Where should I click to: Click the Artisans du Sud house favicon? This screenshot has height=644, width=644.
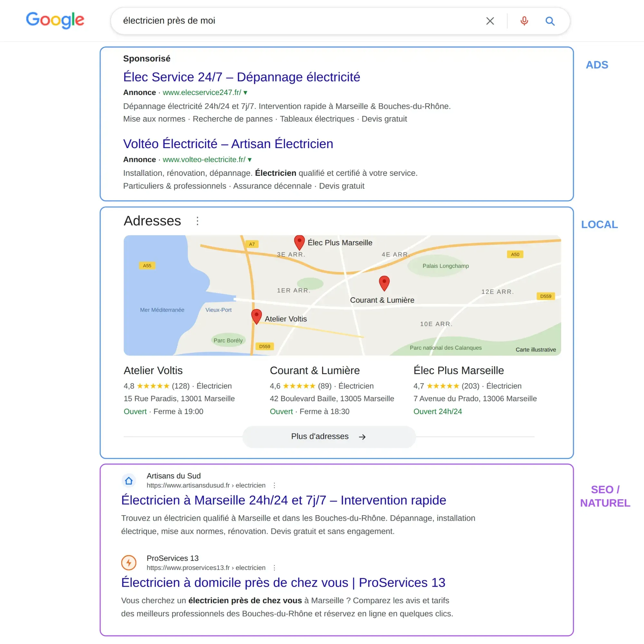click(129, 481)
